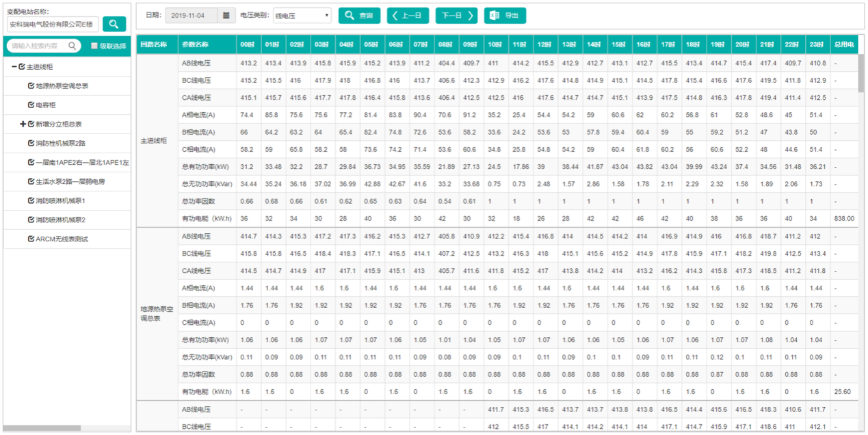Open the 电压类别 dropdown
The image size is (868, 435).
[302, 16]
